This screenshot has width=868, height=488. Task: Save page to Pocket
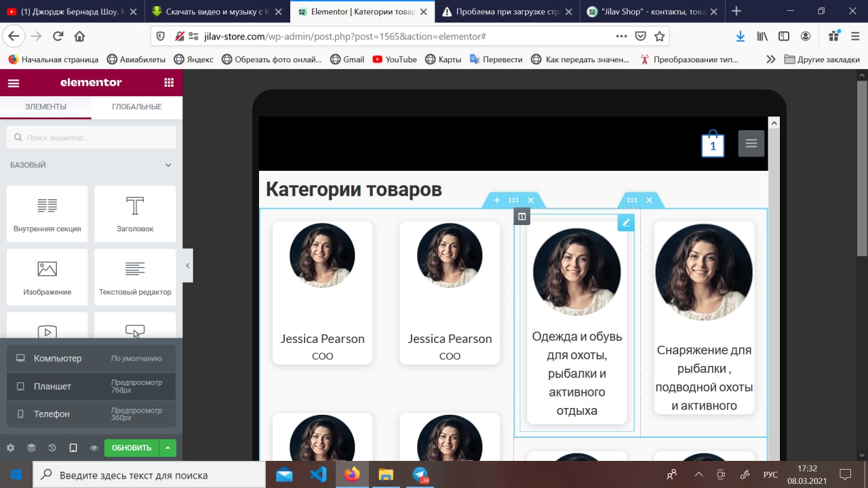[x=640, y=37]
